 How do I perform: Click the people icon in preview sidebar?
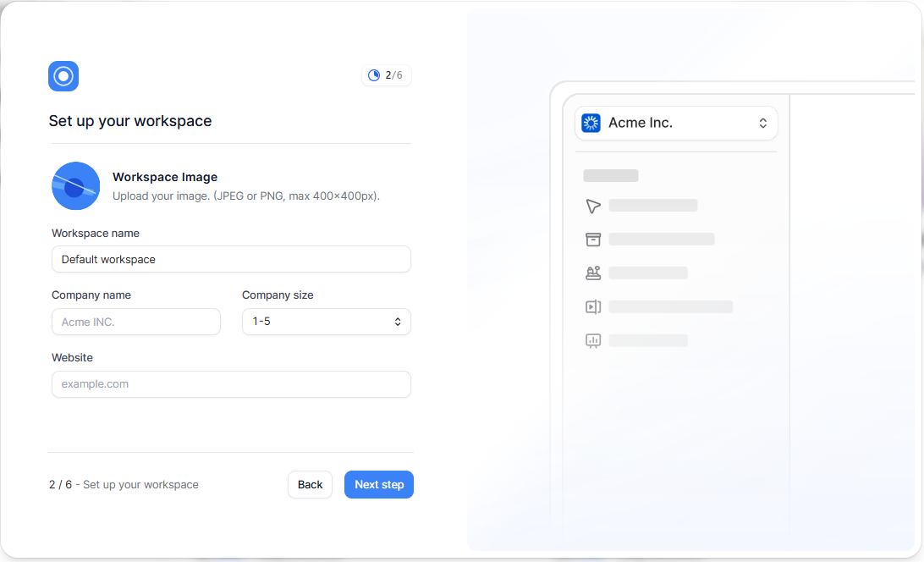point(593,273)
